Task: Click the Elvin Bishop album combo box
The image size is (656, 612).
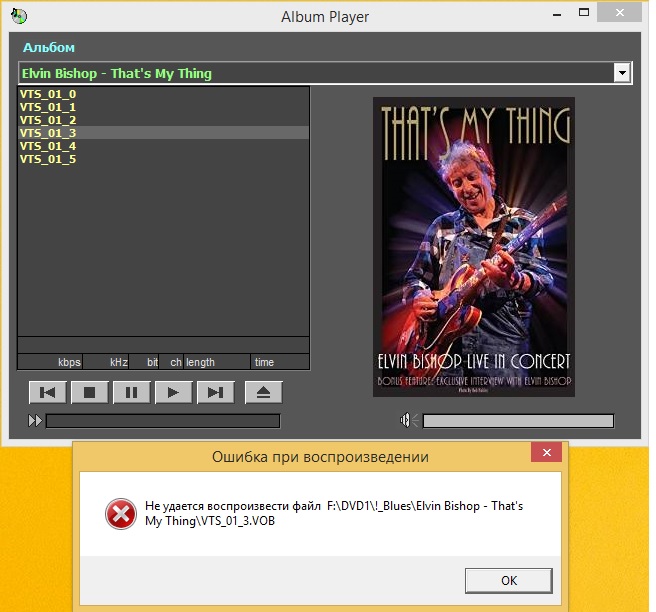Action: tap(325, 73)
